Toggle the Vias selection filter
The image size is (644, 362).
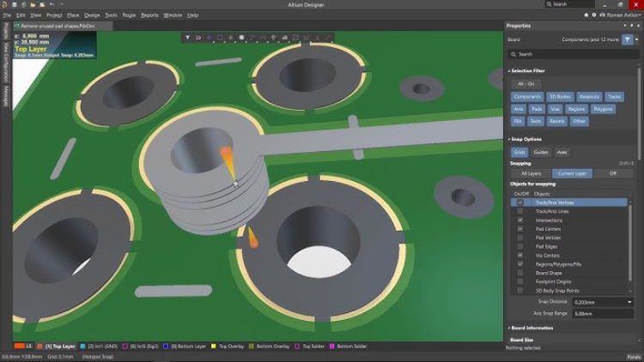coord(556,109)
